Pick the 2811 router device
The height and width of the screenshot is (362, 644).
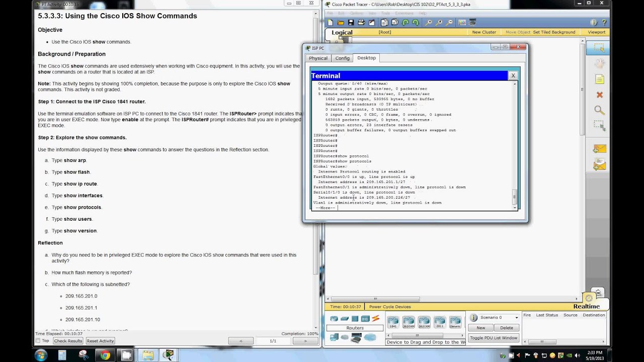tap(440, 322)
